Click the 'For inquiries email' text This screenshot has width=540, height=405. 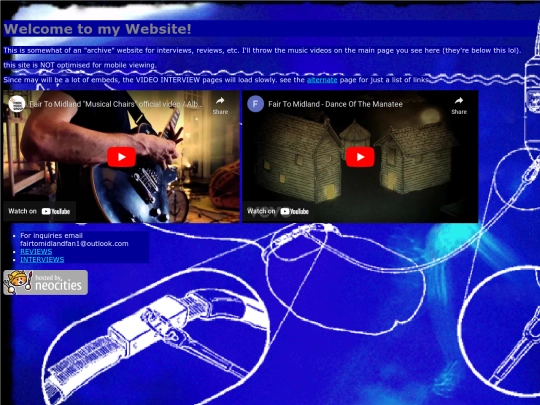coord(51,236)
